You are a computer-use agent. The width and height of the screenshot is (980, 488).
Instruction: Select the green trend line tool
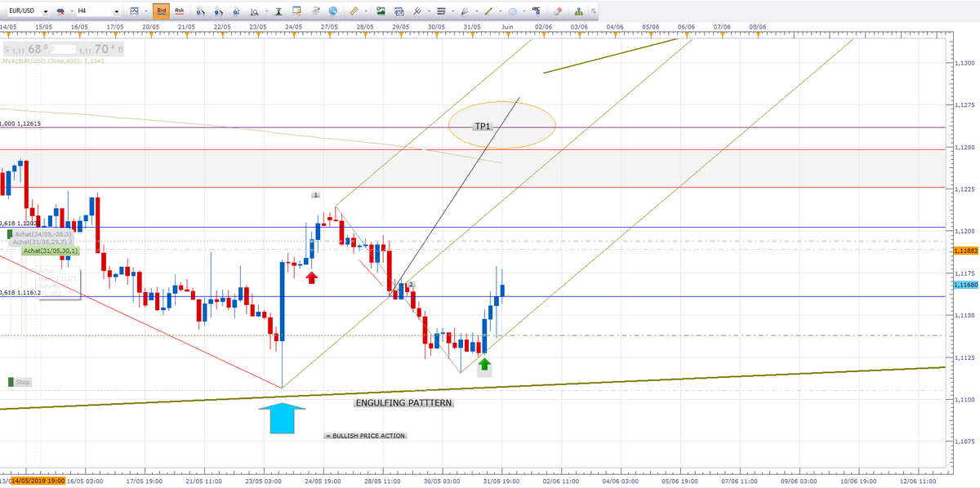click(488, 11)
